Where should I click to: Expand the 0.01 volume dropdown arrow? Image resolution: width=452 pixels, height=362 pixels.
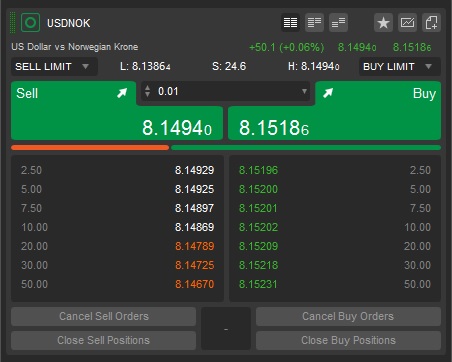pyautogui.click(x=304, y=91)
